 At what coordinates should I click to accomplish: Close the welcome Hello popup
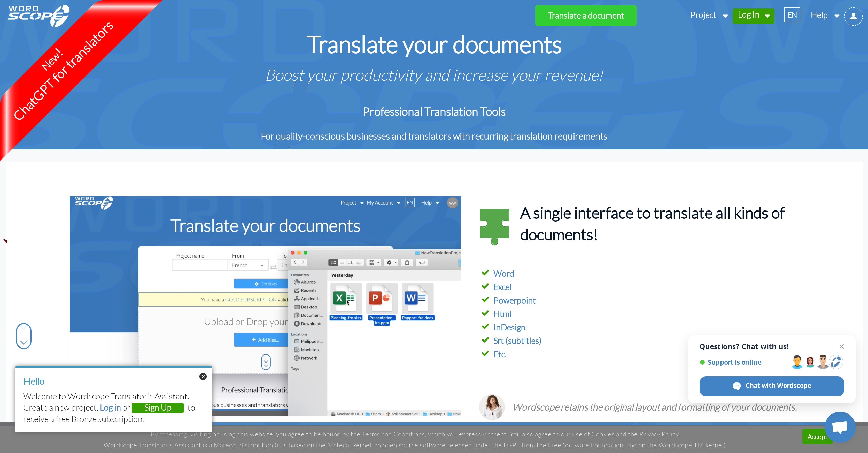[203, 376]
